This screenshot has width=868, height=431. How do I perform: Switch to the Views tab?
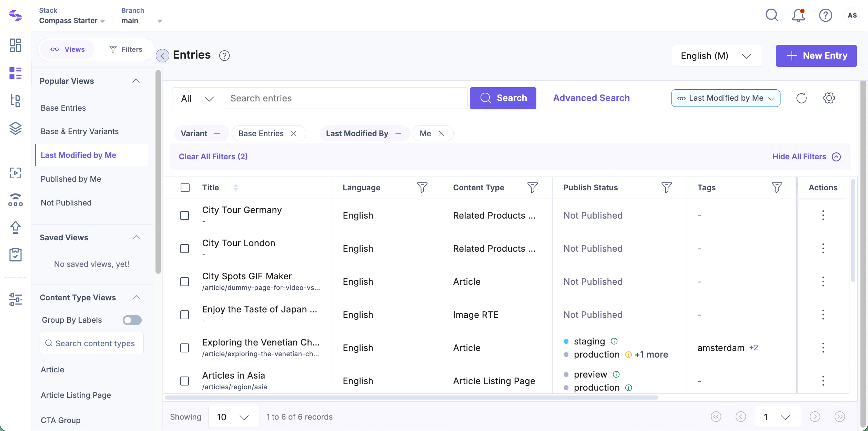pos(67,50)
